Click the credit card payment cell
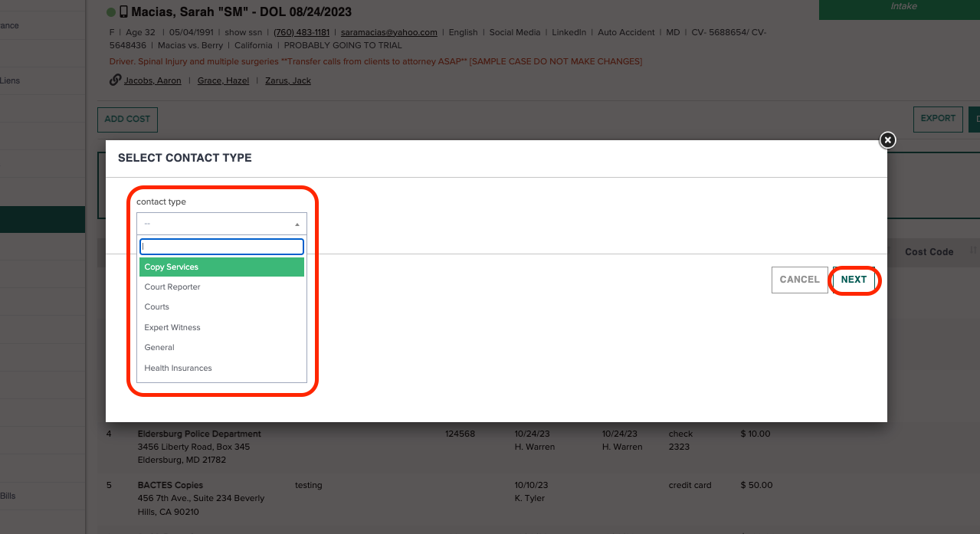The width and height of the screenshot is (980, 534). click(690, 485)
